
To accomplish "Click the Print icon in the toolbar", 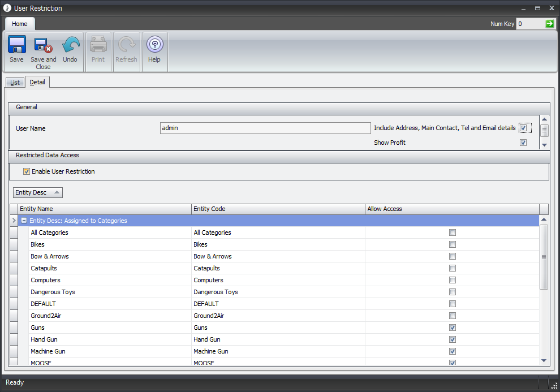I will [x=98, y=45].
